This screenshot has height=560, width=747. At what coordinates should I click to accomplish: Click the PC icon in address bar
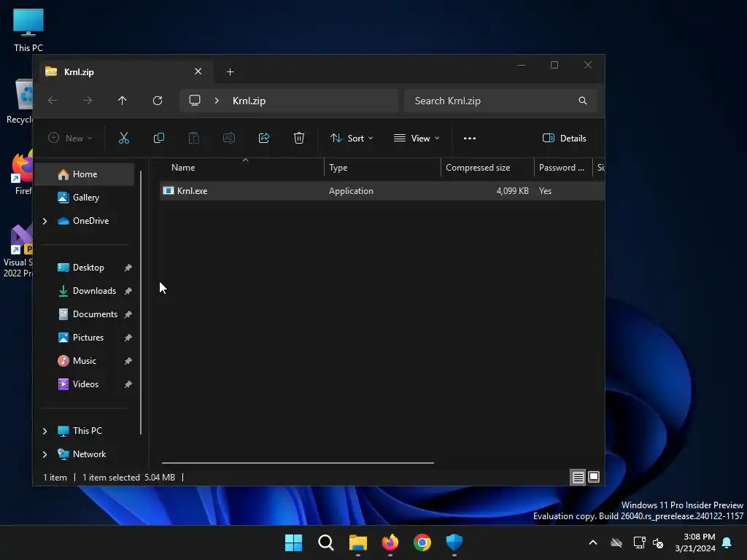pyautogui.click(x=194, y=101)
